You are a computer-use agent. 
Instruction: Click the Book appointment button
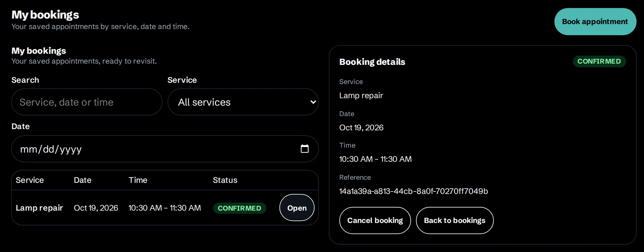click(x=595, y=22)
